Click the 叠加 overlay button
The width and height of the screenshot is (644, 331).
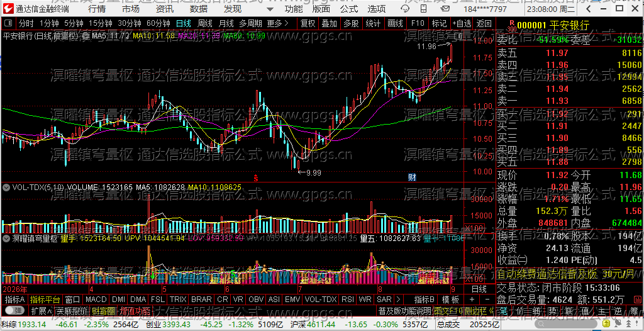click(x=330, y=23)
